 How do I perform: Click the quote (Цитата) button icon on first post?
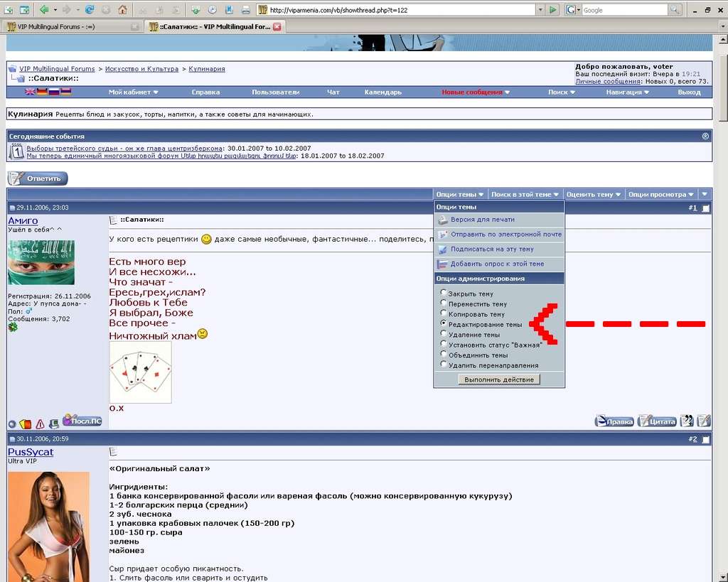[656, 421]
